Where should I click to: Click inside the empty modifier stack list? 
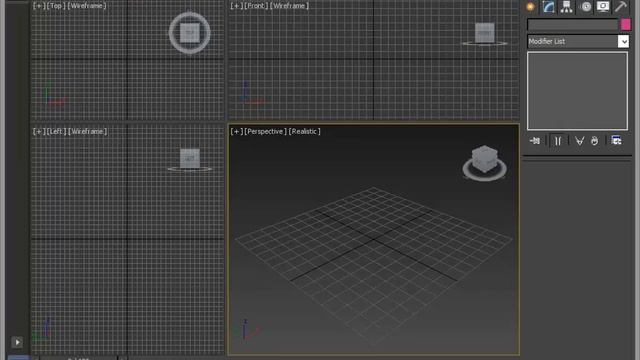tap(577, 91)
